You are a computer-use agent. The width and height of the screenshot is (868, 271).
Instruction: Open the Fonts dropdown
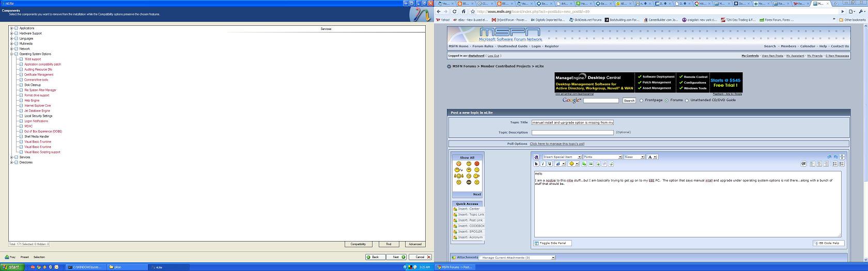point(602,157)
